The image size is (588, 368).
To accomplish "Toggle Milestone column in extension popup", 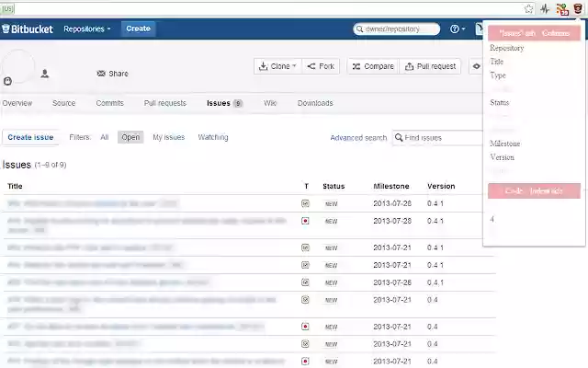I will (504, 144).
